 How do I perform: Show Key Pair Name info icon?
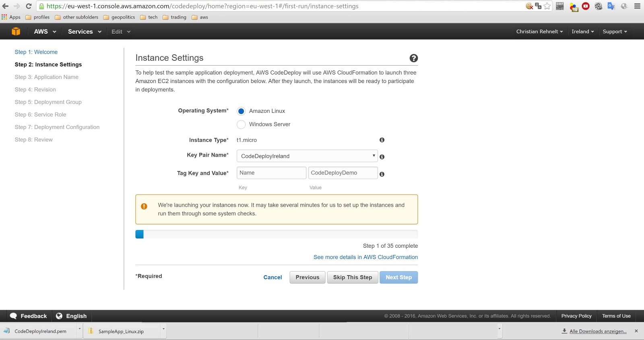pyautogui.click(x=382, y=157)
